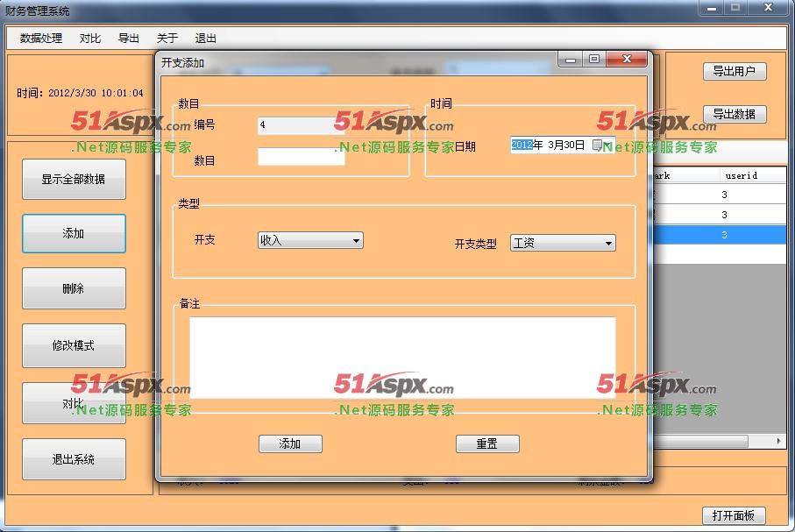The width and height of the screenshot is (795, 532).
Task: Open the 导出 menu
Action: pos(128,38)
